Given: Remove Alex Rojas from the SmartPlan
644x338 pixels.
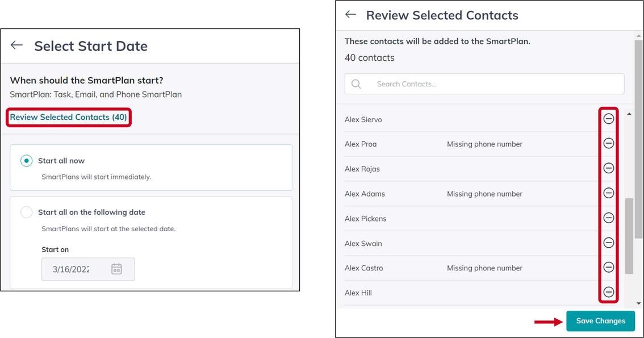Looking at the screenshot, I should point(608,168).
